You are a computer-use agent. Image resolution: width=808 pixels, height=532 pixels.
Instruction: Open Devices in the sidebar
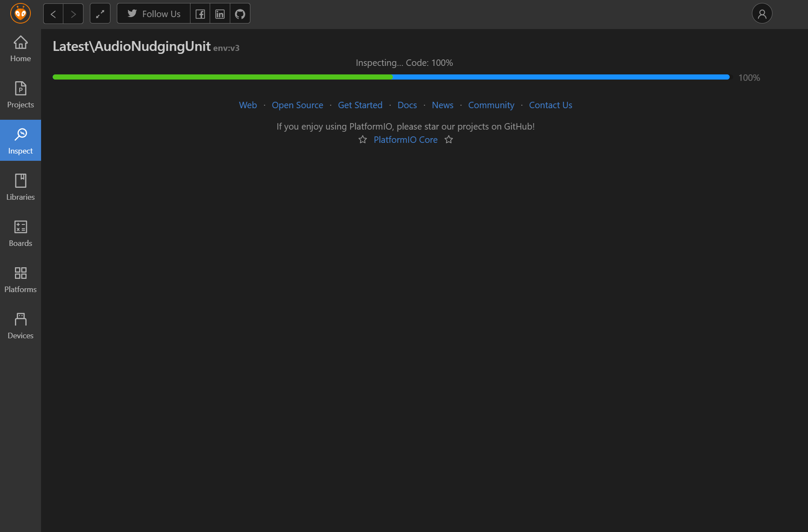click(x=21, y=325)
